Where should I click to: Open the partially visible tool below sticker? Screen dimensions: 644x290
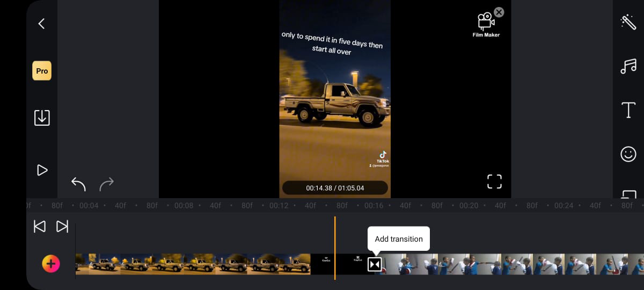[629, 194]
